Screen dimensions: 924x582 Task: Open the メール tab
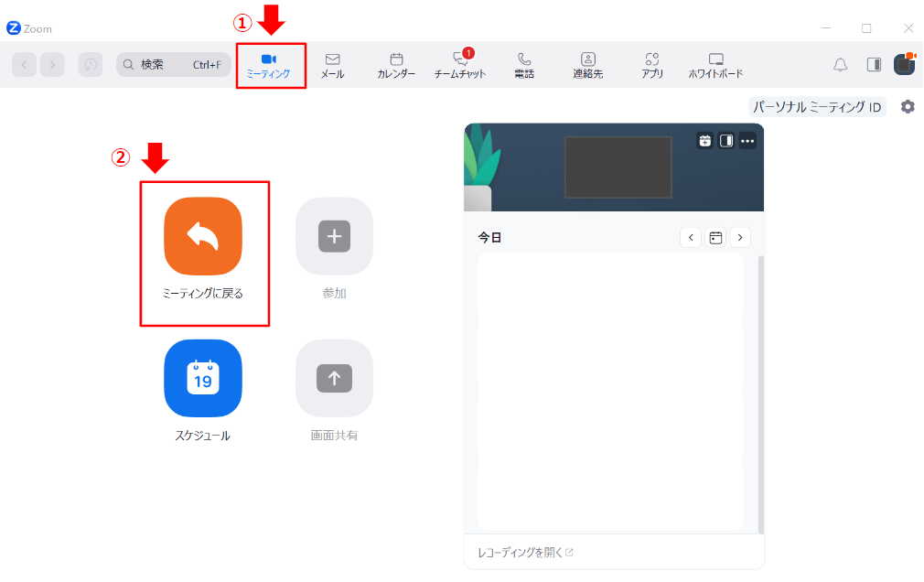(x=332, y=66)
